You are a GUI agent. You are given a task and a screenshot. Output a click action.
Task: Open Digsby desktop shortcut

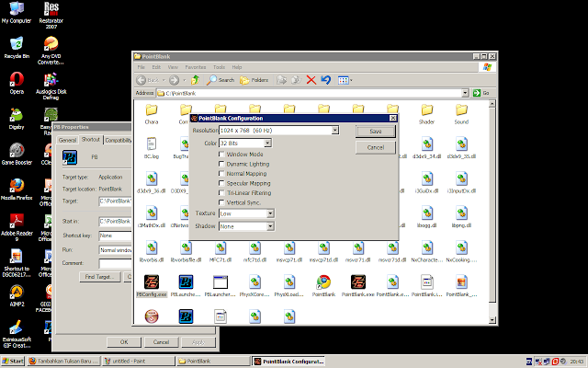17,119
